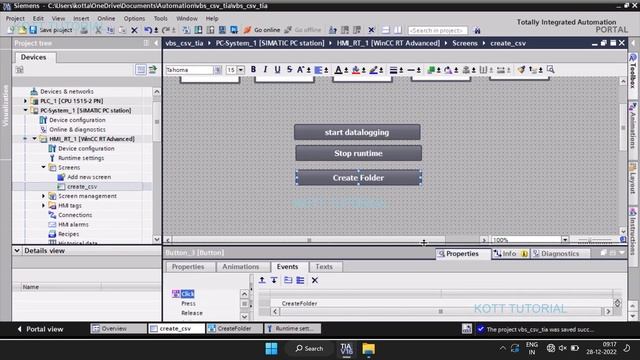Click the search binoculars icon
The height and width of the screenshot is (360, 640).
pos(477,30)
